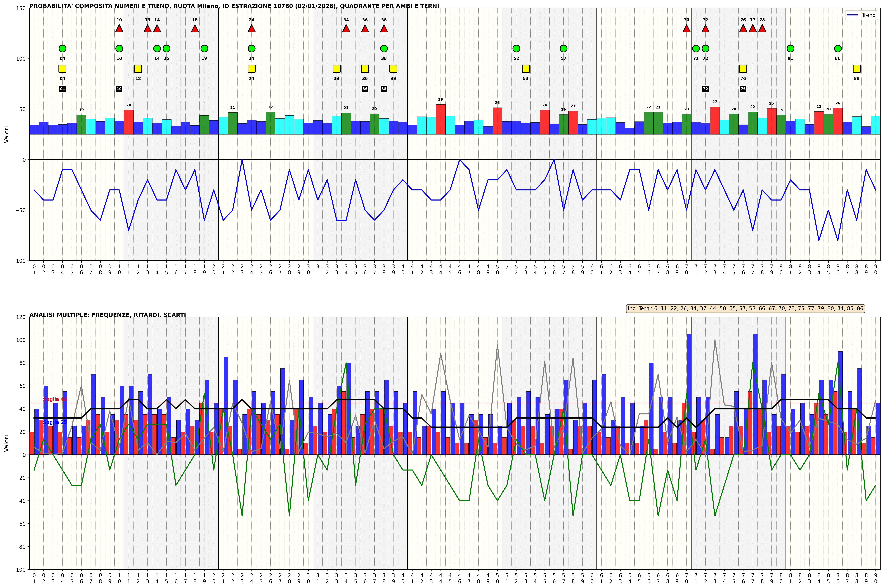Viewport: 884px width, 588px height.
Task: Click the black box label 04
Action: (63, 89)
